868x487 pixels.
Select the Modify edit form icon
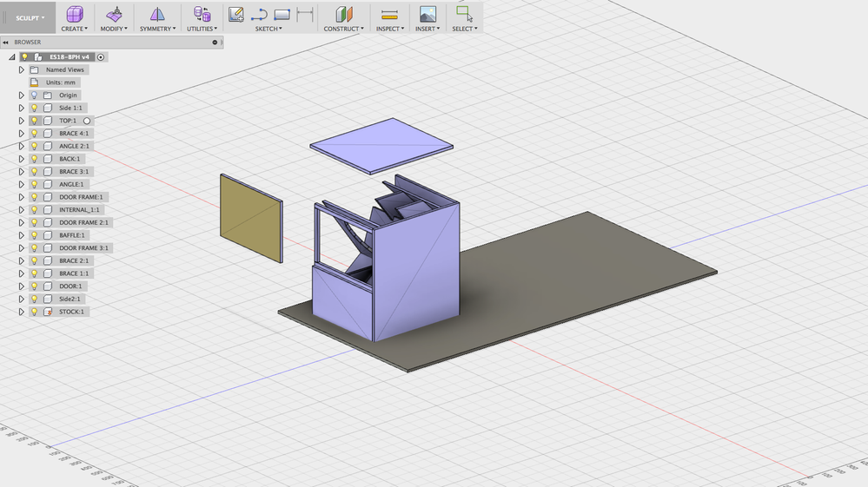tap(114, 15)
